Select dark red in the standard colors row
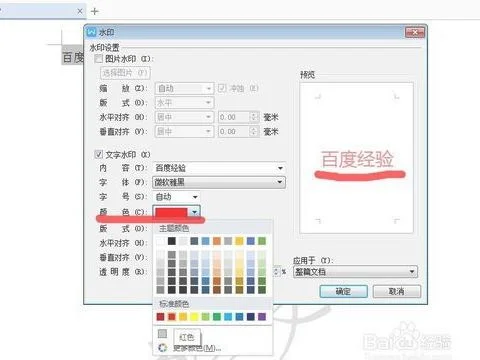This screenshot has height=360, width=480. [160, 316]
